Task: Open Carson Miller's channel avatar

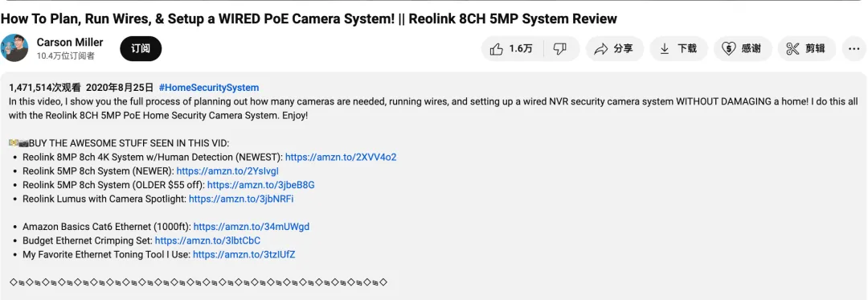Action: point(14,48)
